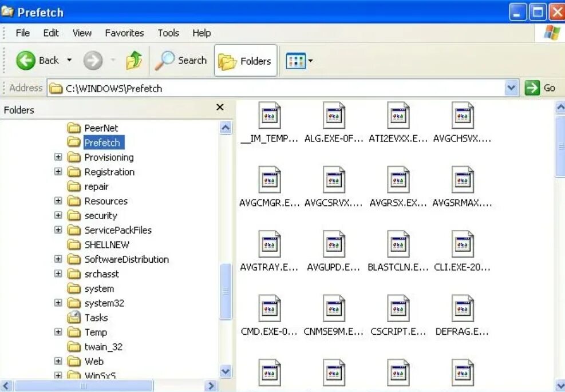This screenshot has width=565, height=392.
Task: Click folder tree scroll down arrow
Action: coord(226,371)
